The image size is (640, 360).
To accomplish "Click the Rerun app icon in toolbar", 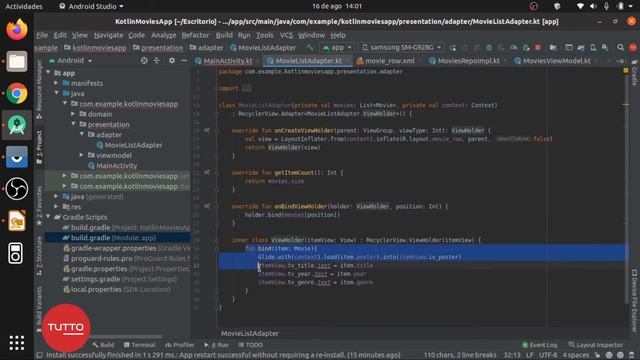I will point(453,48).
